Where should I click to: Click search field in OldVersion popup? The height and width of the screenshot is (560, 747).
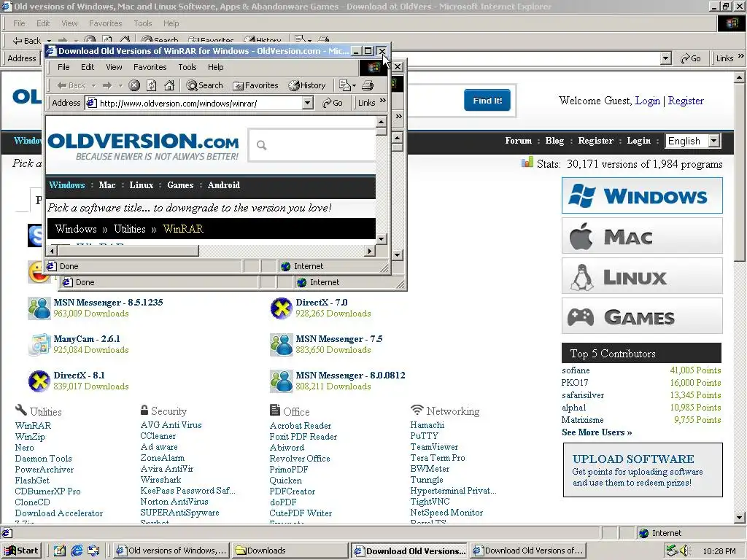[312, 145]
